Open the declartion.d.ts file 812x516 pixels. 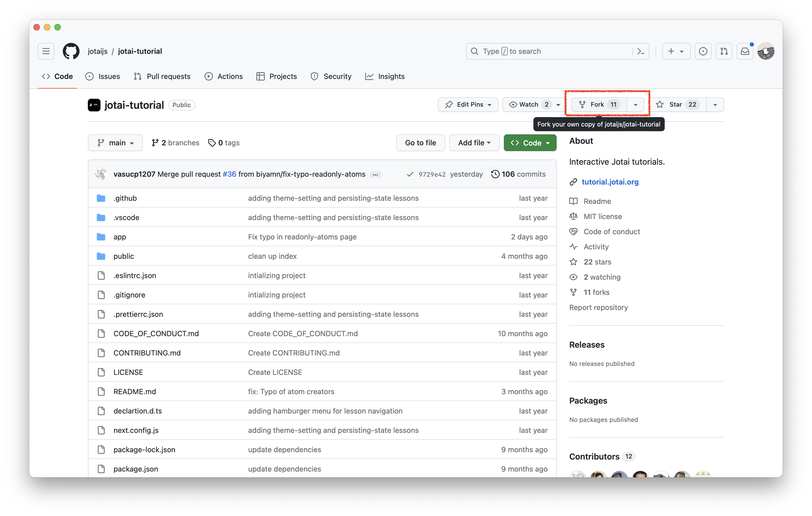(x=138, y=411)
